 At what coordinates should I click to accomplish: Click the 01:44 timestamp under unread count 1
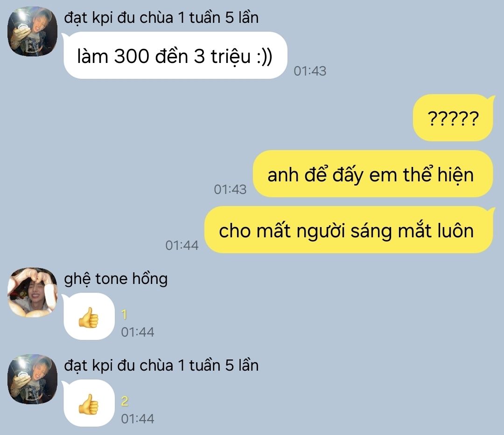(x=138, y=332)
